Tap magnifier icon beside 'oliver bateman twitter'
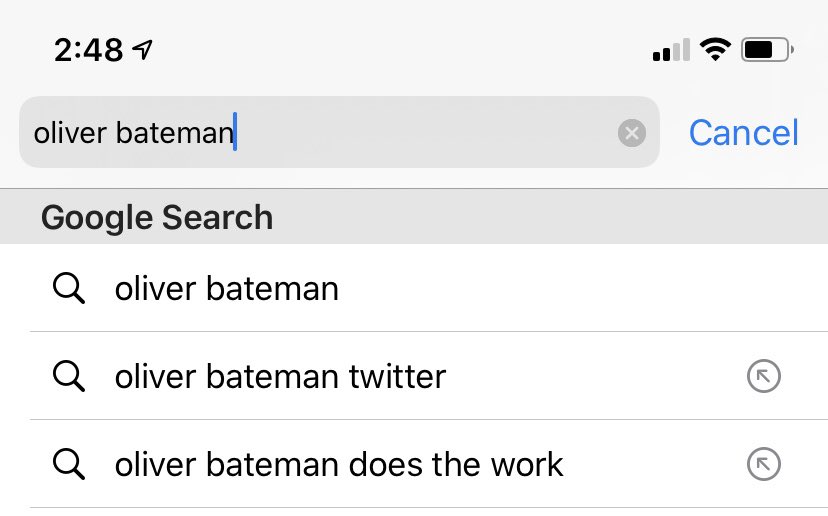This screenshot has width=828, height=516. click(x=68, y=377)
